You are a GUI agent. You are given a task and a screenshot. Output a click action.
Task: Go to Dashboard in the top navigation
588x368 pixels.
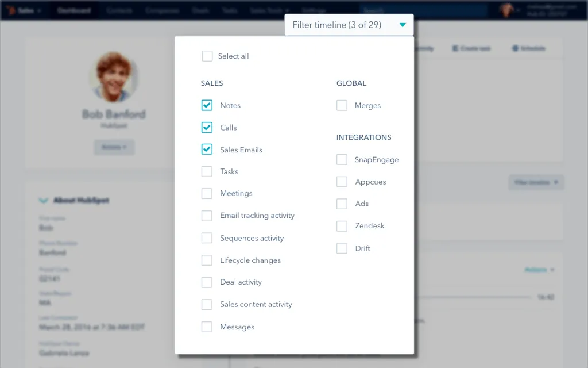click(74, 10)
